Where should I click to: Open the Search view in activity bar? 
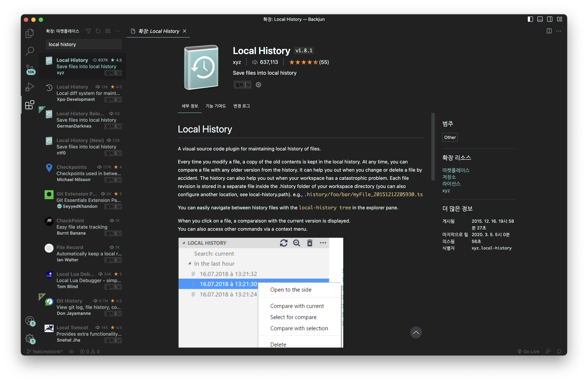click(30, 51)
